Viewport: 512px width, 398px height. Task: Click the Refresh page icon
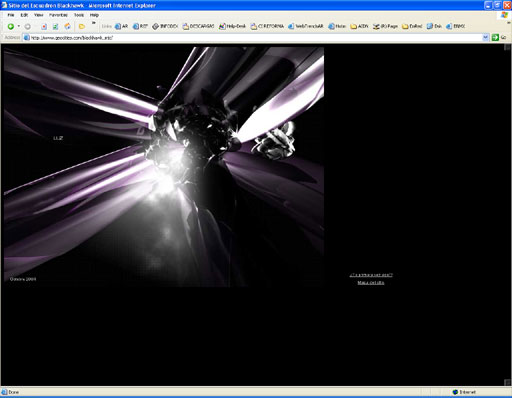pyautogui.click(x=55, y=26)
